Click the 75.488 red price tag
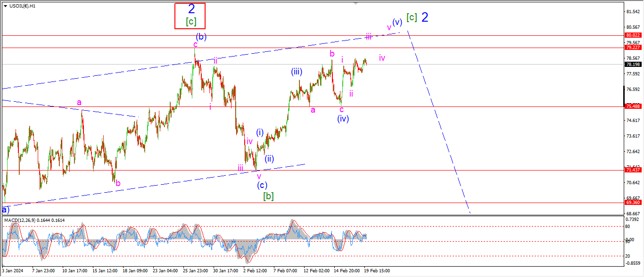The width and height of the screenshot is (644, 277). (633, 106)
